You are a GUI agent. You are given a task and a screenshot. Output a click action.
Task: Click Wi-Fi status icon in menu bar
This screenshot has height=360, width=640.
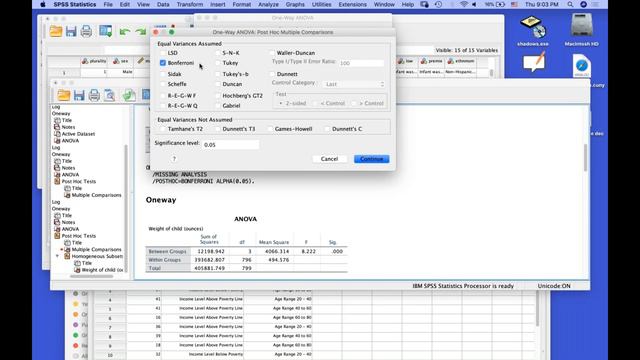464,4
